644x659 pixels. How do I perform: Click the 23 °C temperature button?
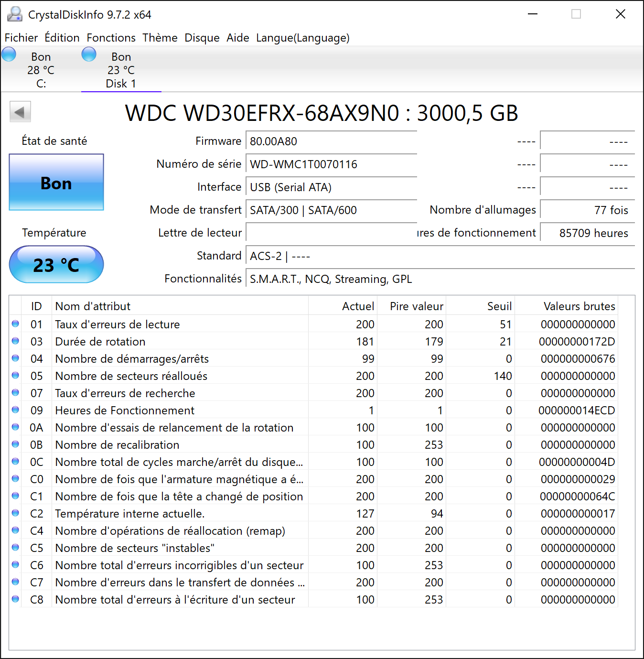pos(56,264)
